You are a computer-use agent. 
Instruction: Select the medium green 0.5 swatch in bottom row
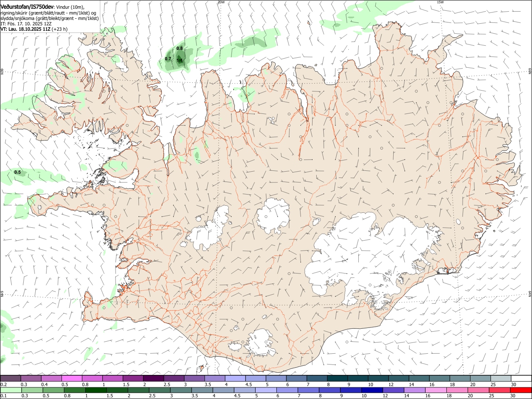53,390
